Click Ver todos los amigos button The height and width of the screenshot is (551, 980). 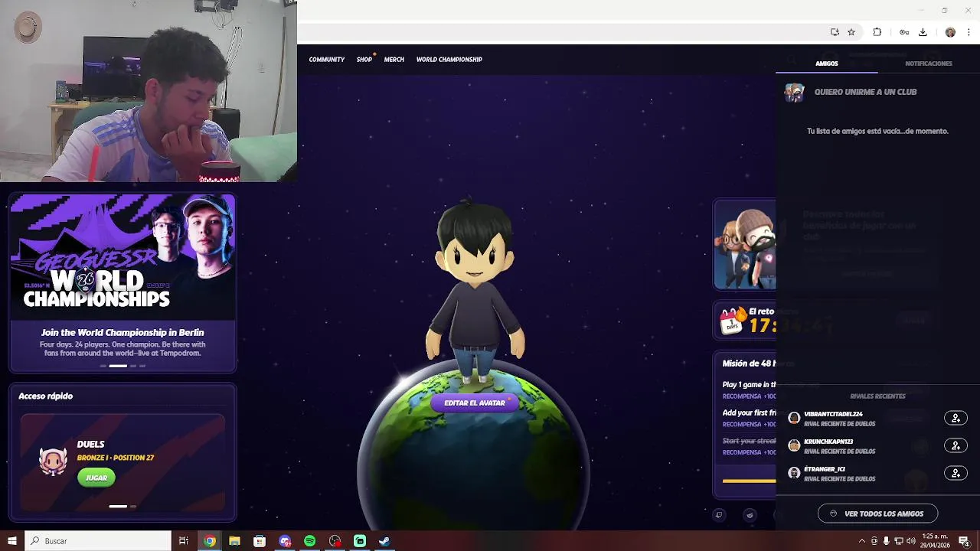coord(877,514)
